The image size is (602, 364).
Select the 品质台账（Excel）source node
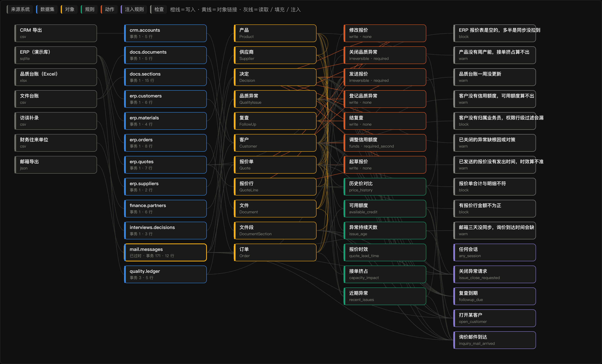(56, 77)
